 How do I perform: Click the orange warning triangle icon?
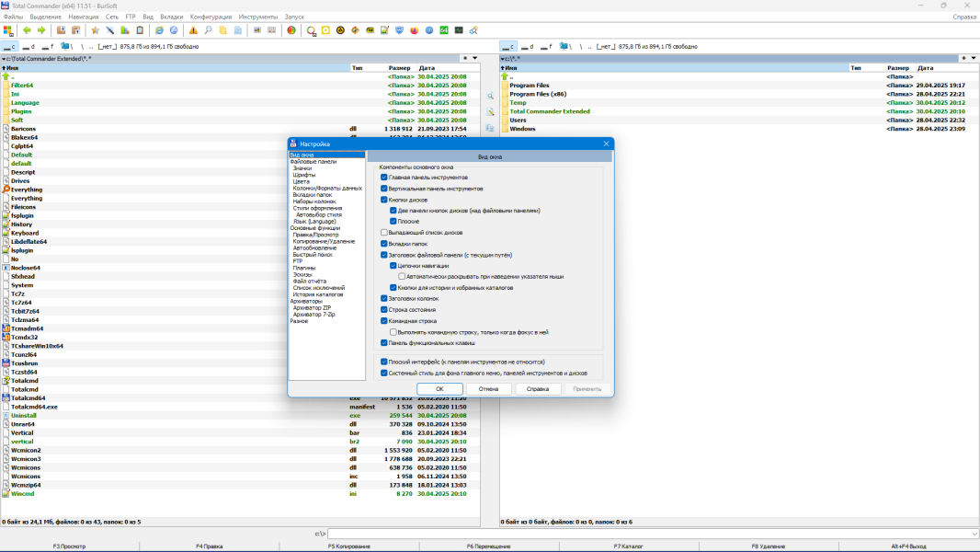pyautogui.click(x=193, y=30)
